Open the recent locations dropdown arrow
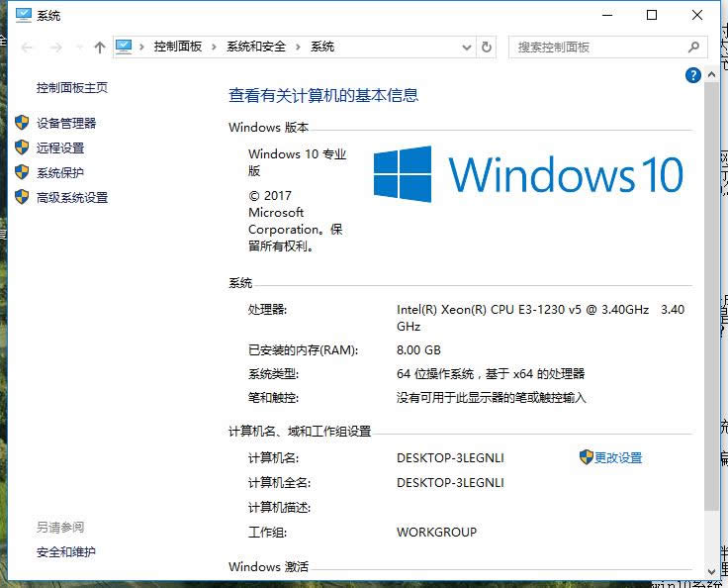Viewport: 728px width, 588px height. click(x=79, y=47)
